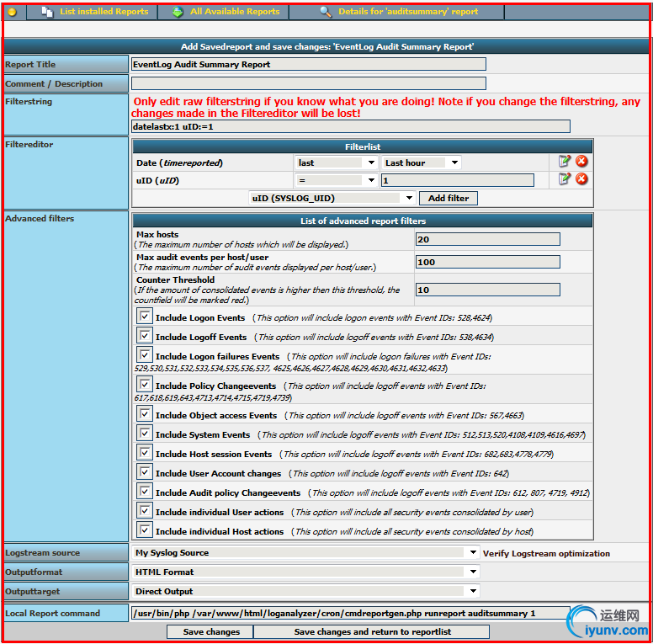
Task: Uncheck Include Host session Events
Action: [x=145, y=452]
